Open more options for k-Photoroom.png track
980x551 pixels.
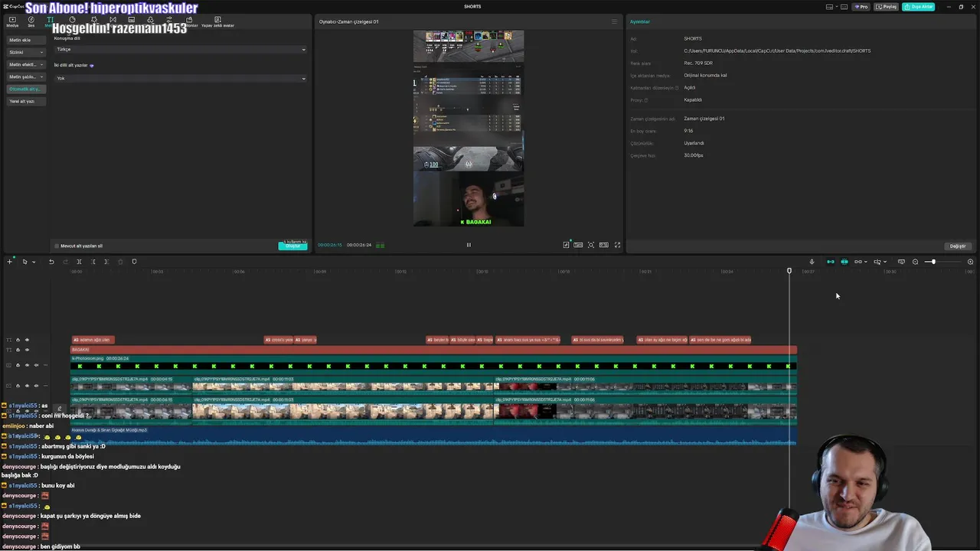46,364
